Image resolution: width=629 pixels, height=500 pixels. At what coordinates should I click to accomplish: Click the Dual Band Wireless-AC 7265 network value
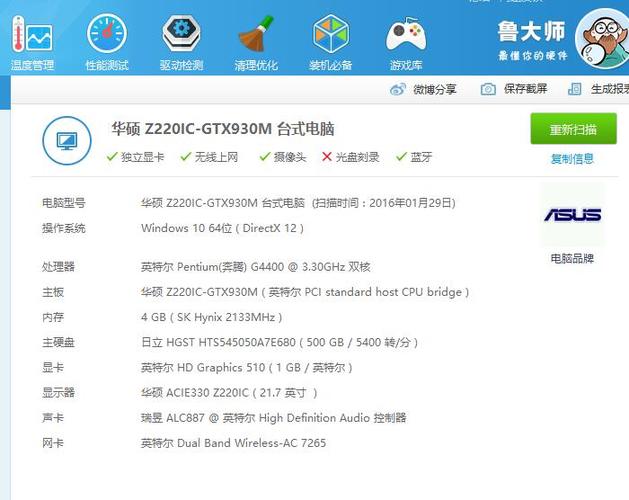233,443
